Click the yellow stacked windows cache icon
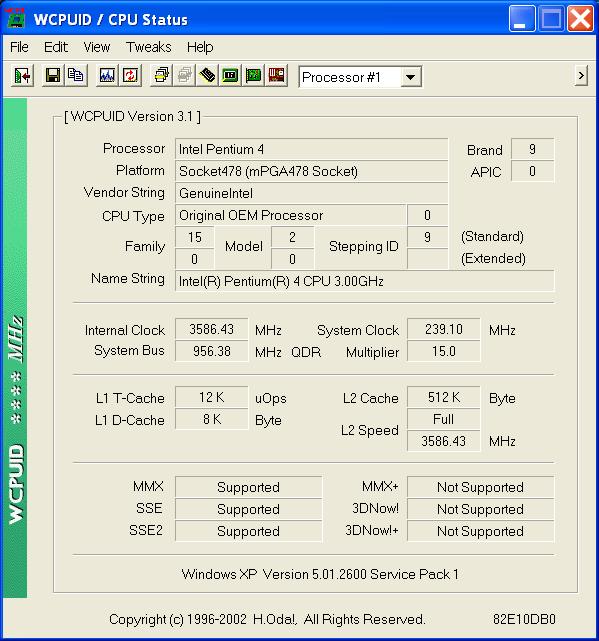599x641 pixels. click(162, 76)
